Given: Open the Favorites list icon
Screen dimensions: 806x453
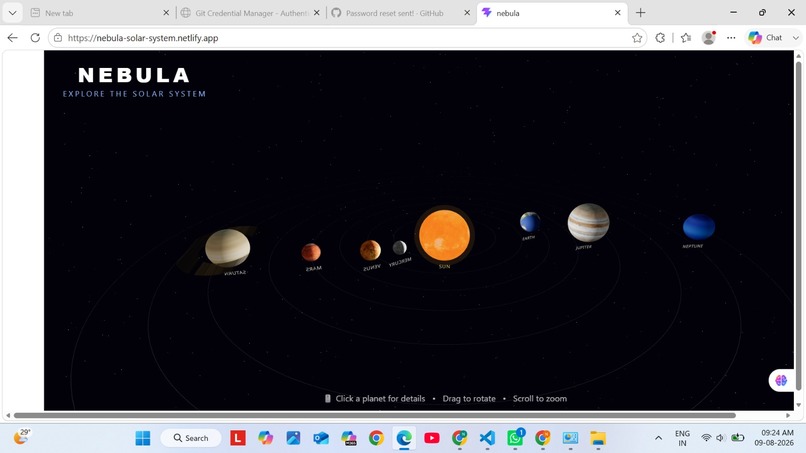Looking at the screenshot, I should [686, 38].
